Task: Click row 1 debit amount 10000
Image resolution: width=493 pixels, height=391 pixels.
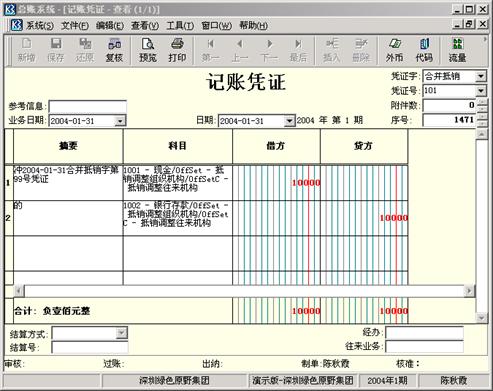Action: 306,183
